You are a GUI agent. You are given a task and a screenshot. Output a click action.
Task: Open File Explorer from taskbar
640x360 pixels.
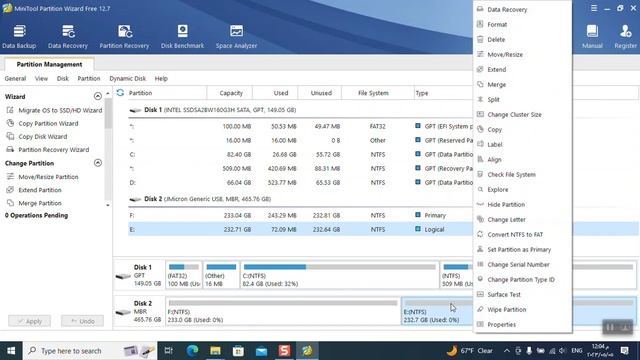[x=216, y=351]
